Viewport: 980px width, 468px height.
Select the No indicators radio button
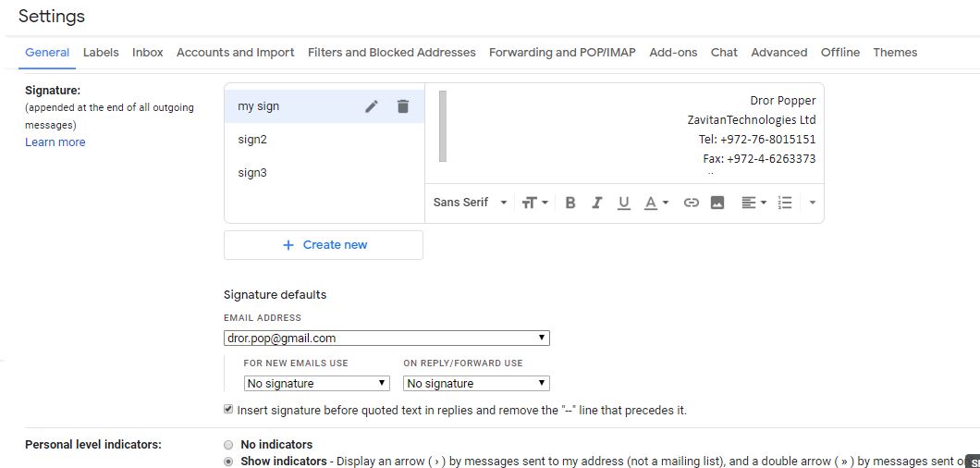228,445
